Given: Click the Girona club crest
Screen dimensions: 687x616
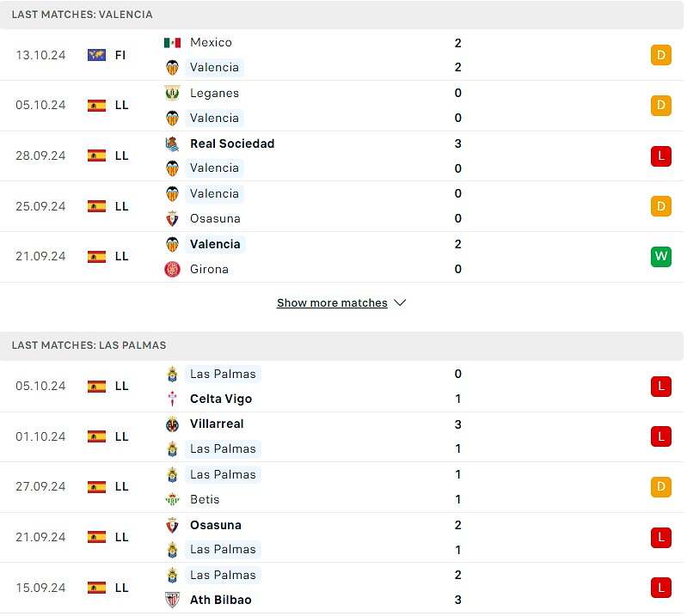Looking at the screenshot, I should click(172, 269).
